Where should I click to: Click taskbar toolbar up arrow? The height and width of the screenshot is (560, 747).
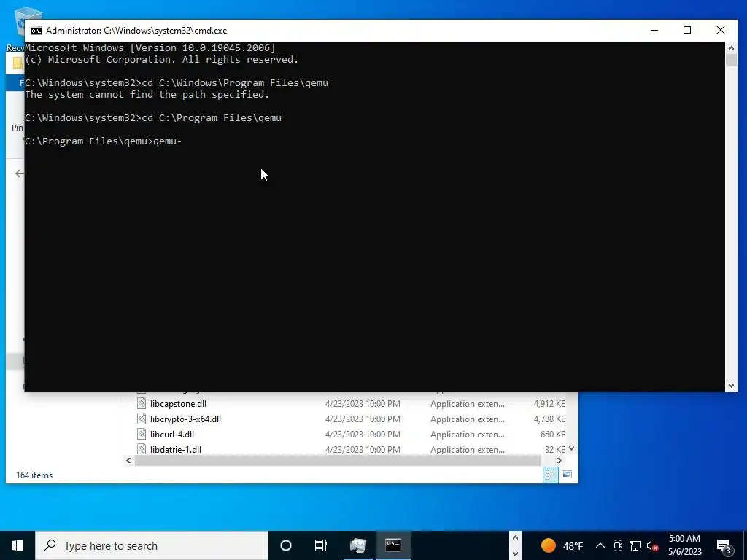[x=515, y=538]
